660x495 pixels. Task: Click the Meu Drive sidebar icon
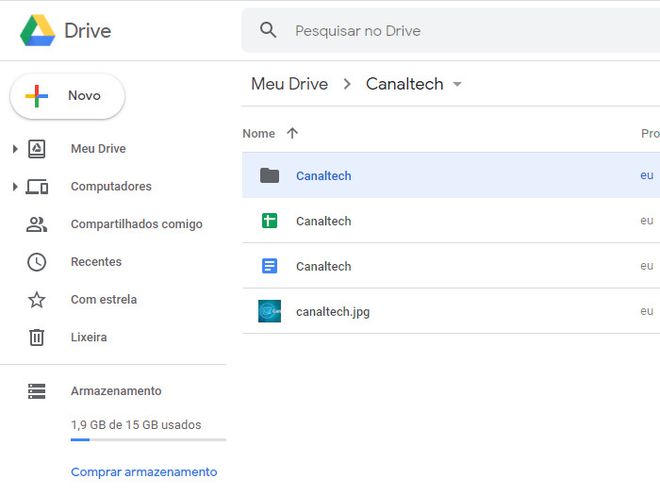(37, 149)
